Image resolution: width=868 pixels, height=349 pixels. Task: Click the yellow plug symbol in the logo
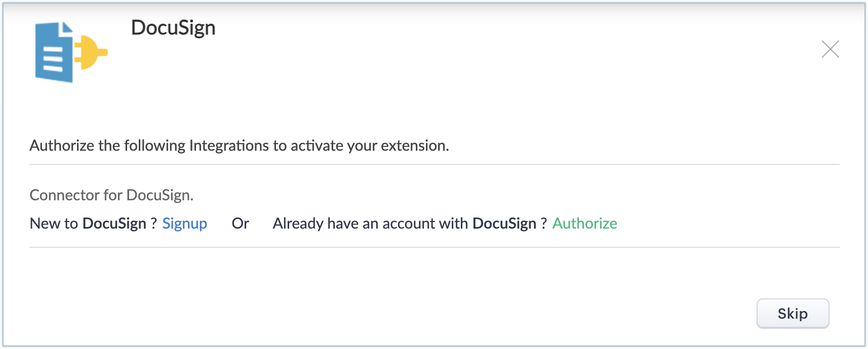click(x=91, y=52)
